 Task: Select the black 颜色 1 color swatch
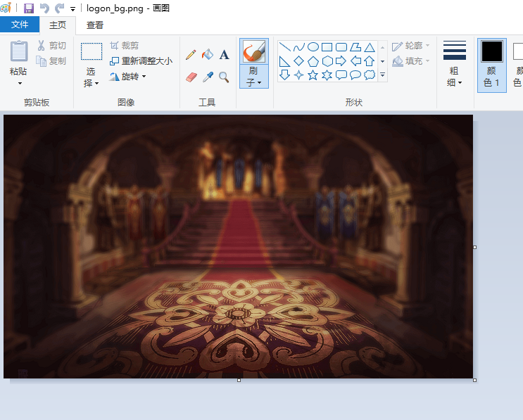click(x=491, y=51)
